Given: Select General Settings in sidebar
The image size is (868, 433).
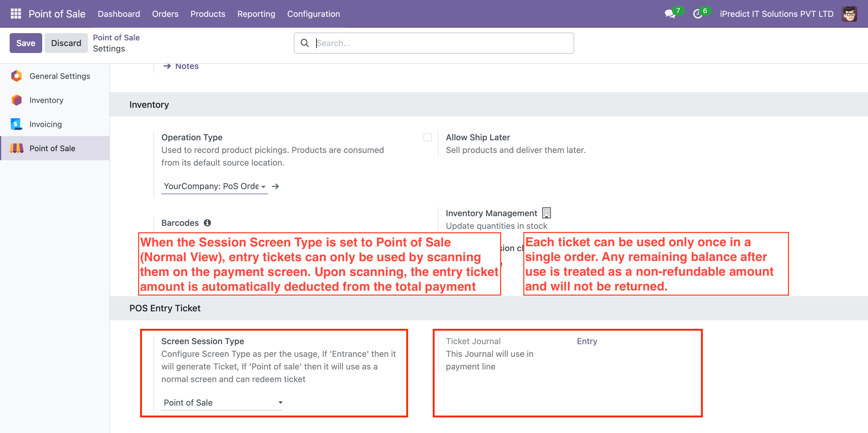Looking at the screenshot, I should click(60, 76).
